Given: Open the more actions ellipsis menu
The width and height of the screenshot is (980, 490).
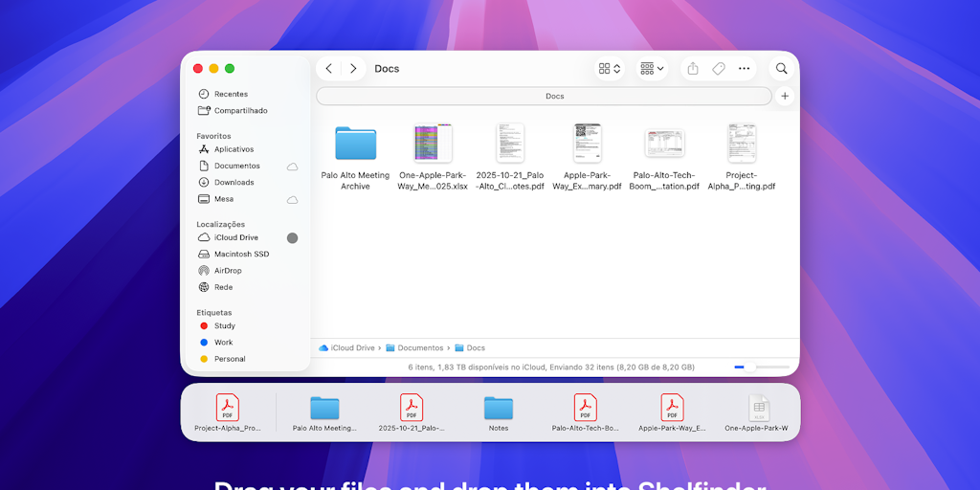Looking at the screenshot, I should [745, 69].
